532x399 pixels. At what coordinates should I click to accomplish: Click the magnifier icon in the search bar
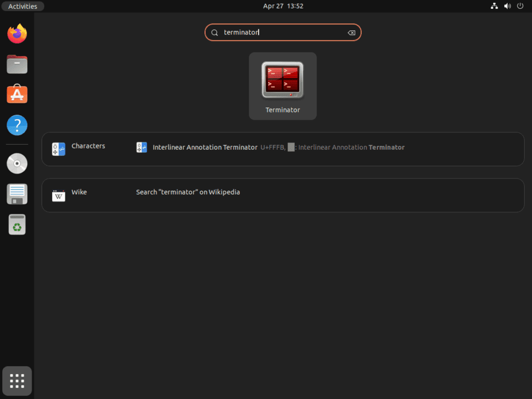point(214,32)
